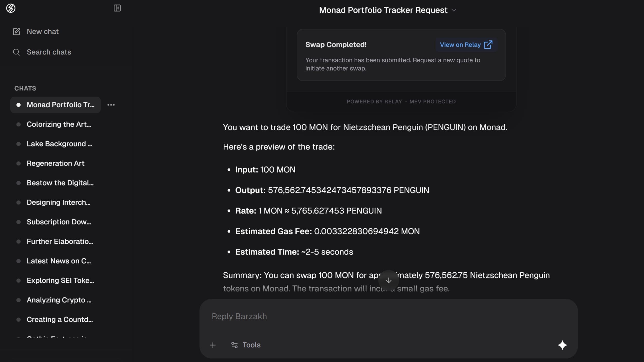Click the app logo in top-left corner
Screen dimensions: 644x362
point(11,8)
